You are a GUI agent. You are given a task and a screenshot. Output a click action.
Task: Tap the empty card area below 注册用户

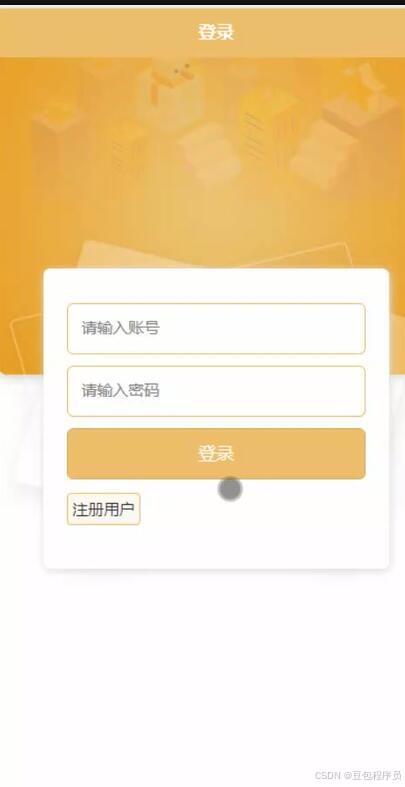pyautogui.click(x=216, y=547)
